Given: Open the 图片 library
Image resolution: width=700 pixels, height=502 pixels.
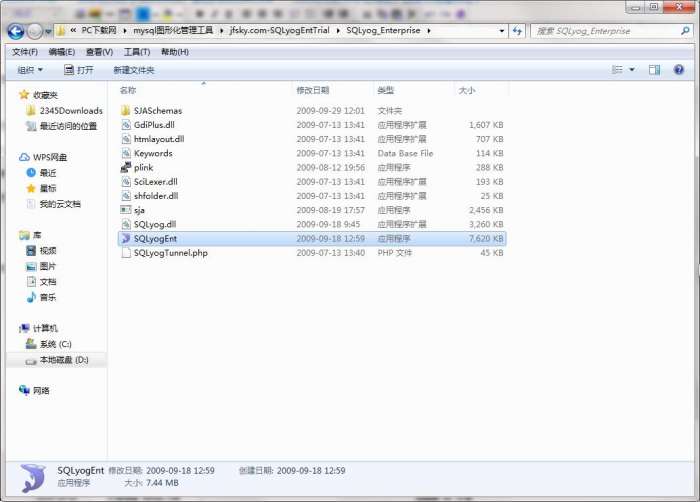Looking at the screenshot, I should tap(42, 266).
